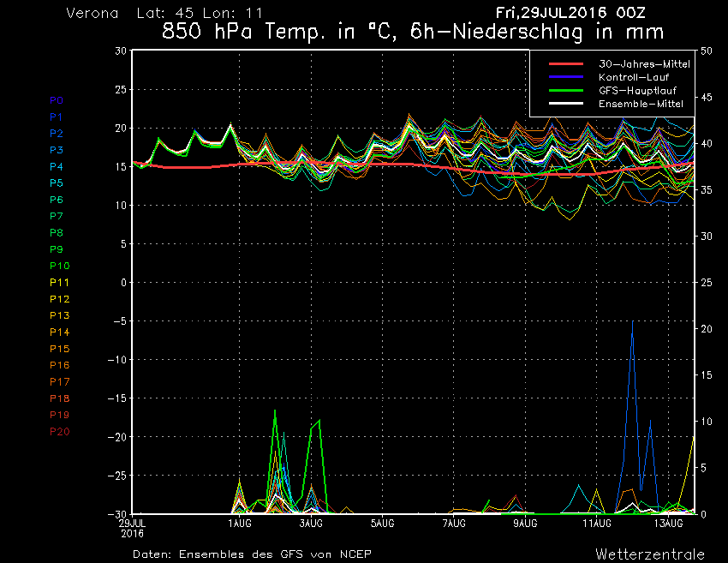The width and height of the screenshot is (728, 563).
Task: Select the P15 ensemble member label
Action: click(59, 349)
